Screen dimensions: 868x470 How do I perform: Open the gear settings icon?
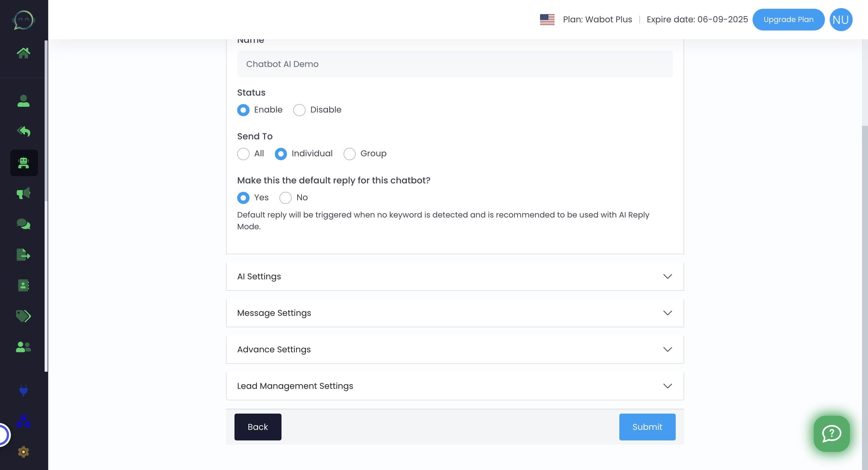click(x=23, y=452)
